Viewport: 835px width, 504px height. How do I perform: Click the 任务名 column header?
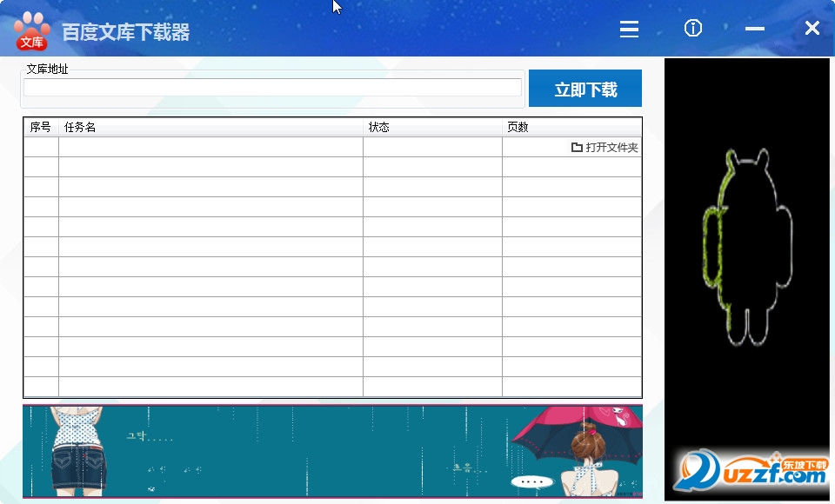click(210, 127)
